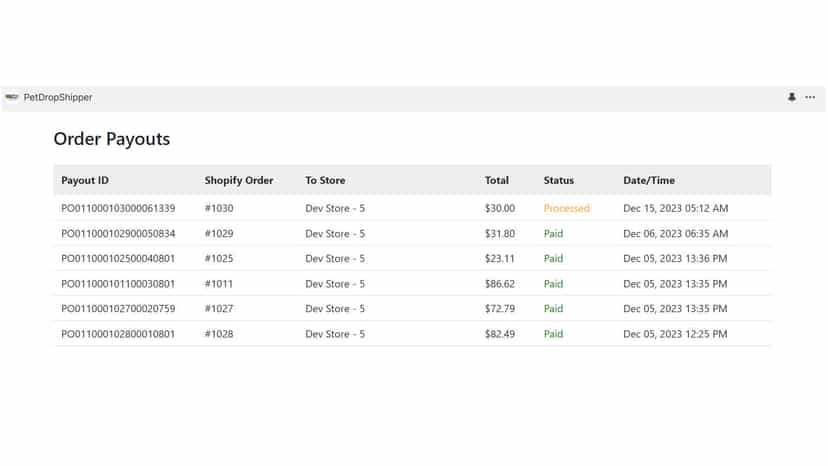
Task: Click the orange Processed status
Action: coord(567,208)
